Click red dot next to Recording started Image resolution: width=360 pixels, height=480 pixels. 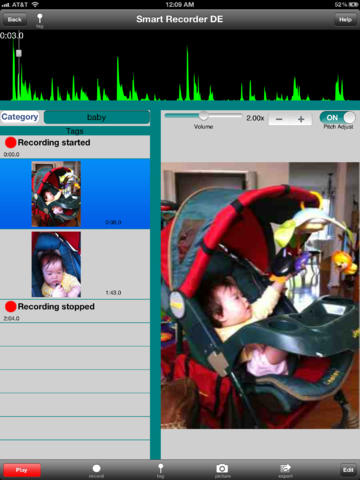click(11, 142)
